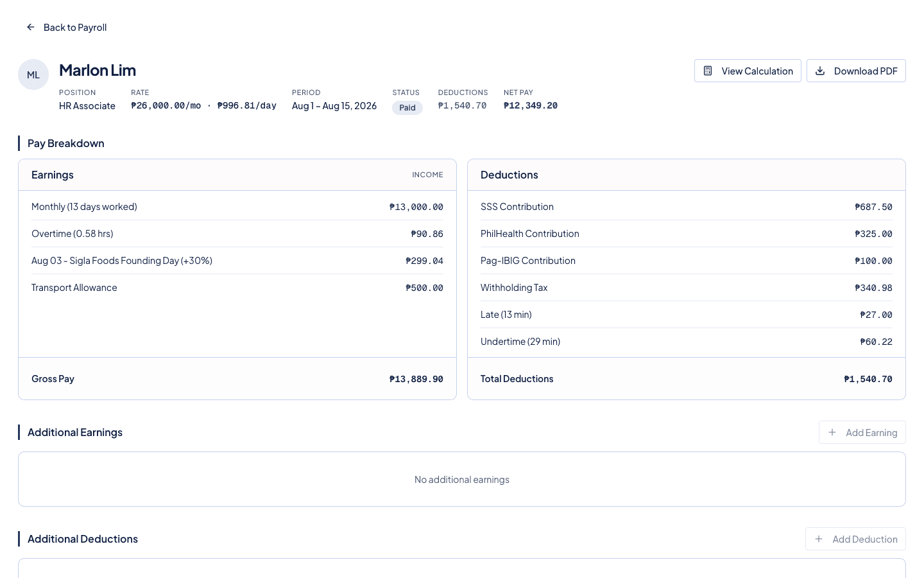Click the ₱340.98 withholding tax amount
Screen dimensions: 924x578
(873, 288)
